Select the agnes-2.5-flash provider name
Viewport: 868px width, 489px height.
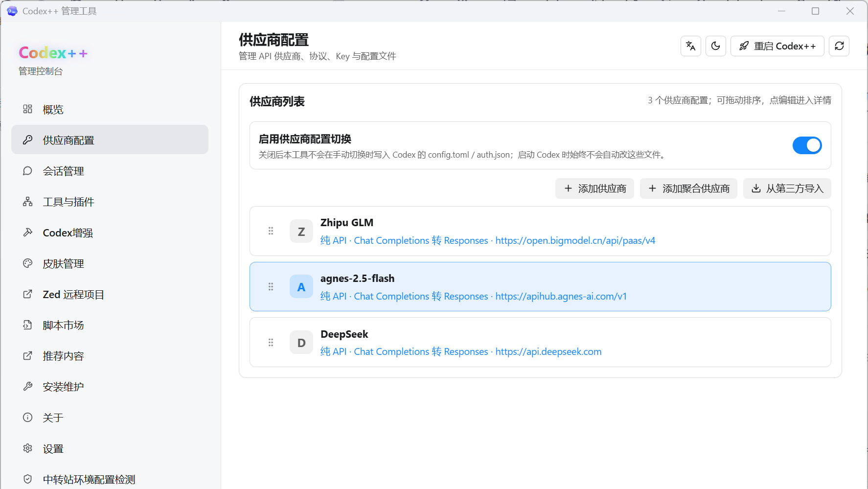click(x=357, y=279)
